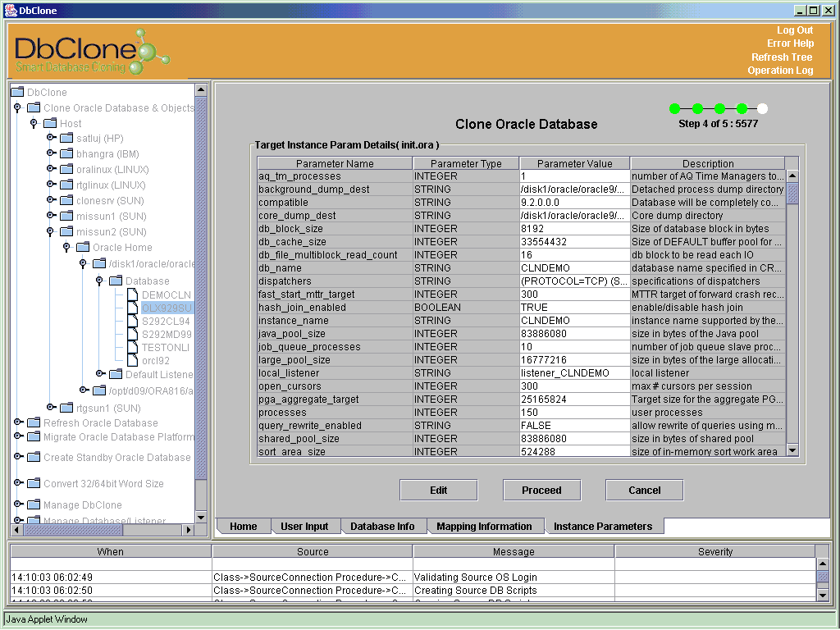
Task: Click the orcl92 database file icon
Action: (132, 360)
